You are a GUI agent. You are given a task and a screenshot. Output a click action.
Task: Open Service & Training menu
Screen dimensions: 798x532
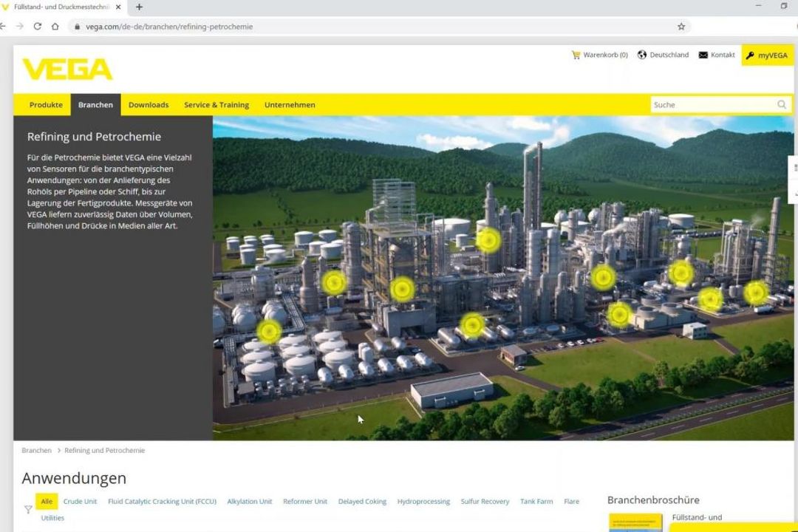point(216,105)
